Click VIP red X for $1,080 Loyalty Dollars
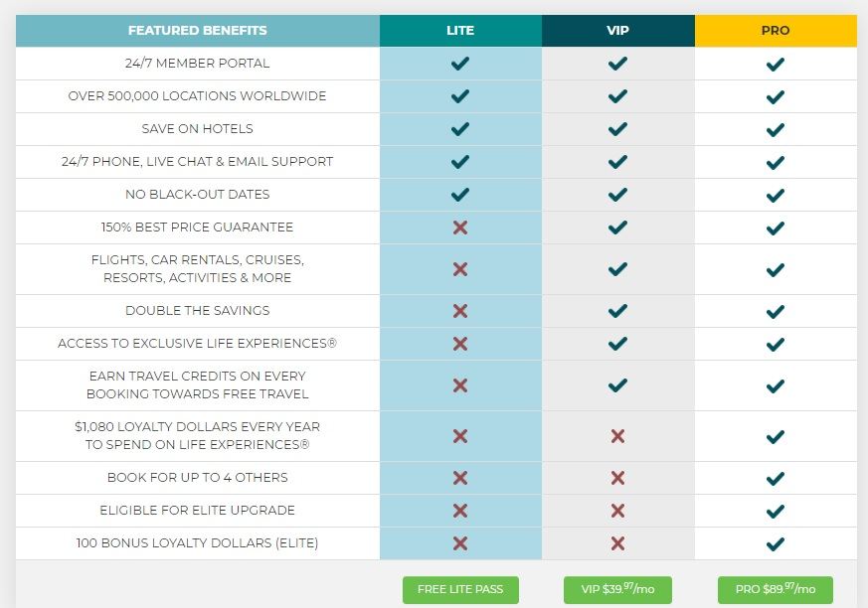868x608 pixels. [x=617, y=436]
